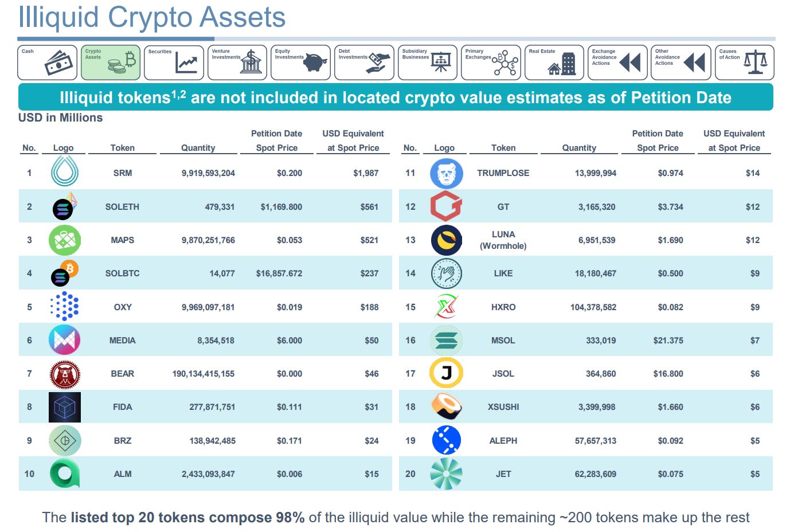The width and height of the screenshot is (794, 532).
Task: Click OXY quantity 9,969,097,181
Action: pos(208,307)
